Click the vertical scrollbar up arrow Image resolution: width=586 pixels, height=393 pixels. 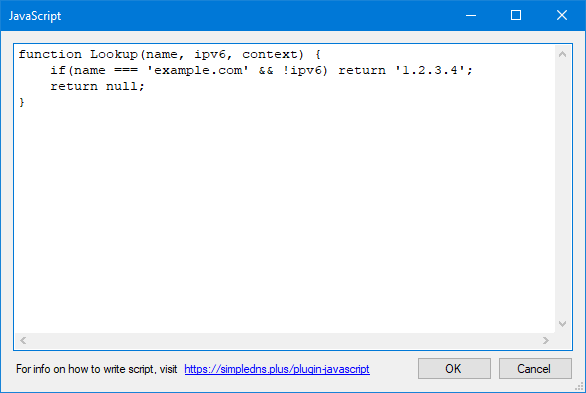tap(562, 54)
